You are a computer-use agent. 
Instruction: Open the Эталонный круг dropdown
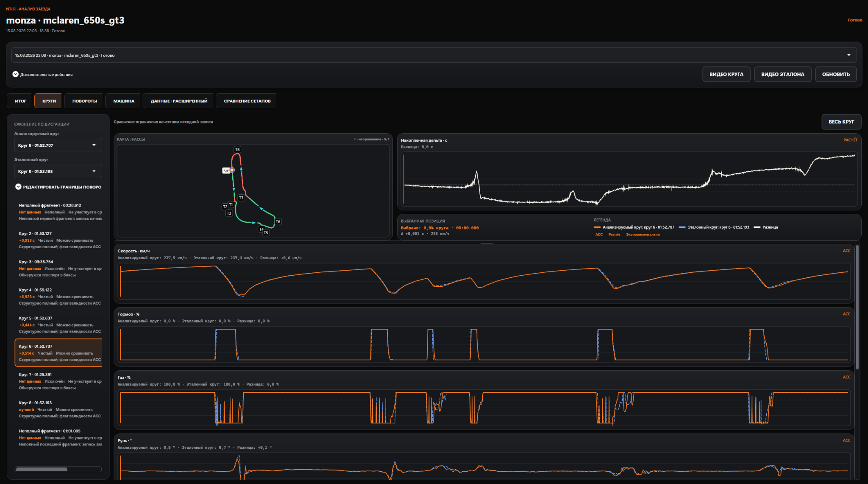[x=58, y=171]
